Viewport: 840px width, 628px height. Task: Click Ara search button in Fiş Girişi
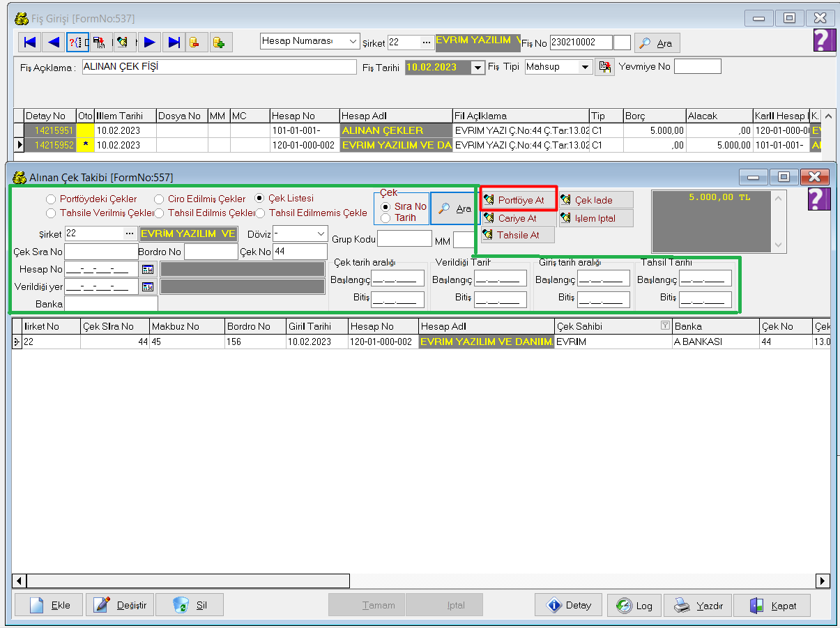tap(657, 43)
